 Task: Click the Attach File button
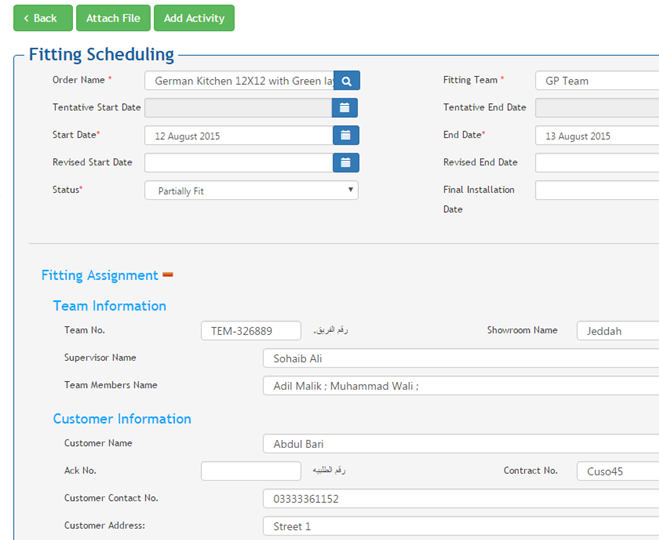[x=113, y=18]
